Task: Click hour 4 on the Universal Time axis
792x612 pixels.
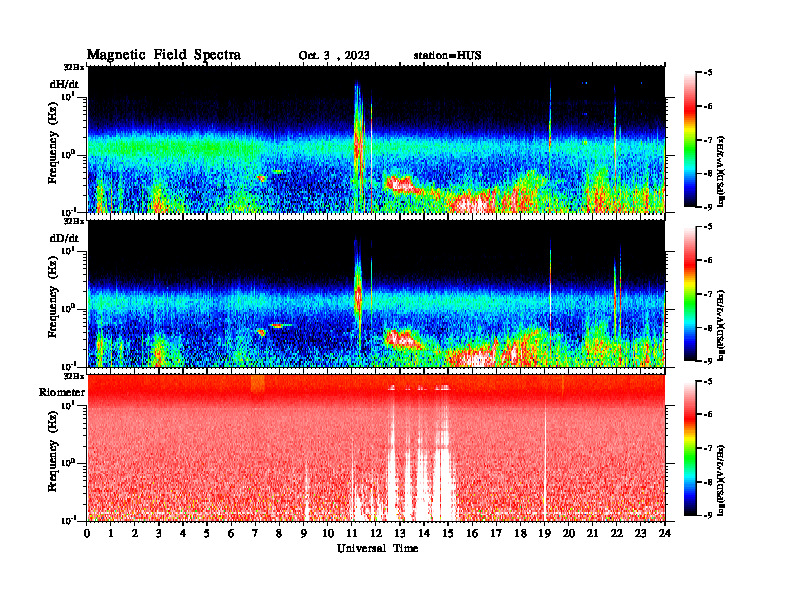Action: pyautogui.click(x=183, y=533)
